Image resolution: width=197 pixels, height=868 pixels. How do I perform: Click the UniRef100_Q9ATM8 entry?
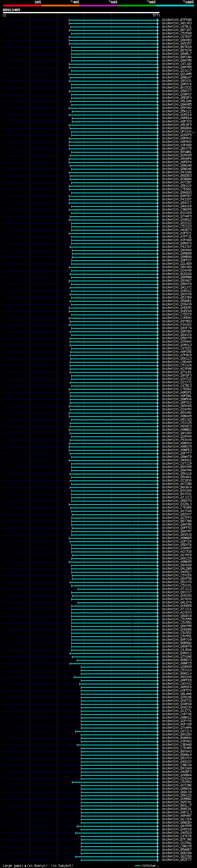[176, 60]
